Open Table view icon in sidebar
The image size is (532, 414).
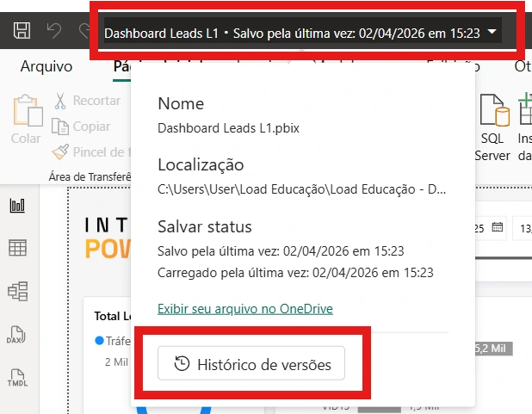coord(17,248)
